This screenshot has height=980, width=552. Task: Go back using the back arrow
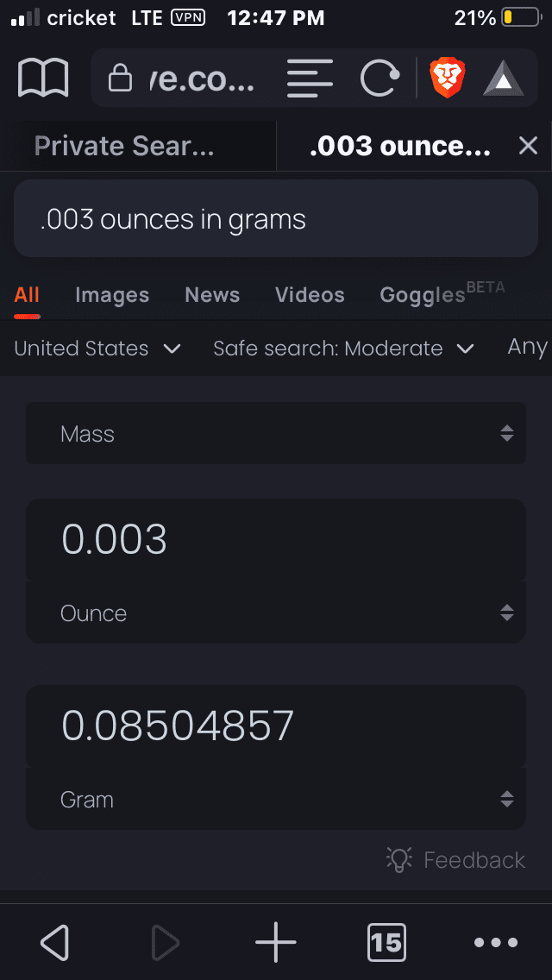pos(54,942)
